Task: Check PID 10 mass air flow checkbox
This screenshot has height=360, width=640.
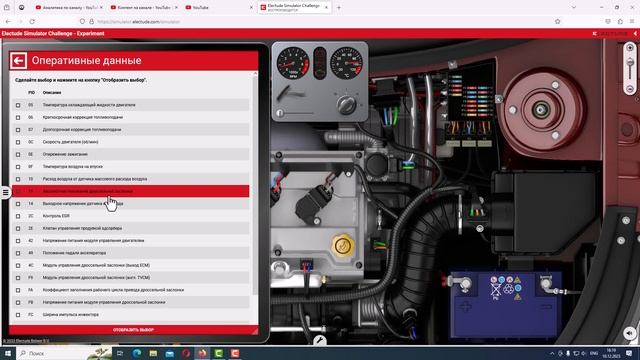Action: coord(18,179)
